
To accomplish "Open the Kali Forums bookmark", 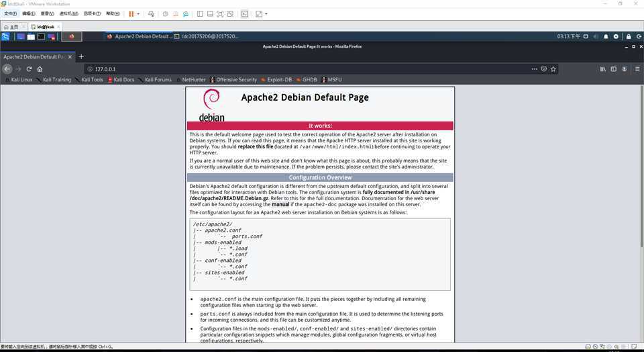I will tap(155, 80).
